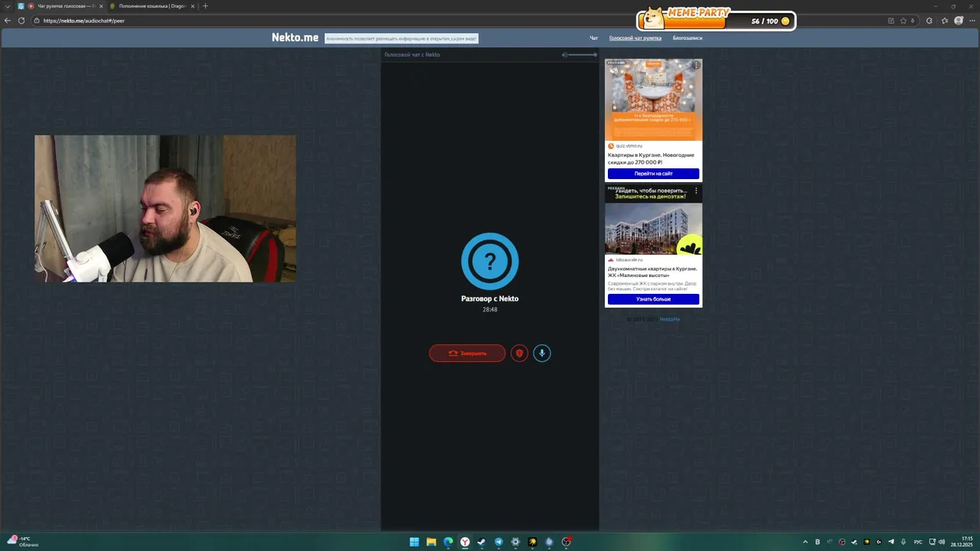This screenshot has height=551, width=980.
Task: Open Telegram from the taskbar
Action: [x=498, y=542]
